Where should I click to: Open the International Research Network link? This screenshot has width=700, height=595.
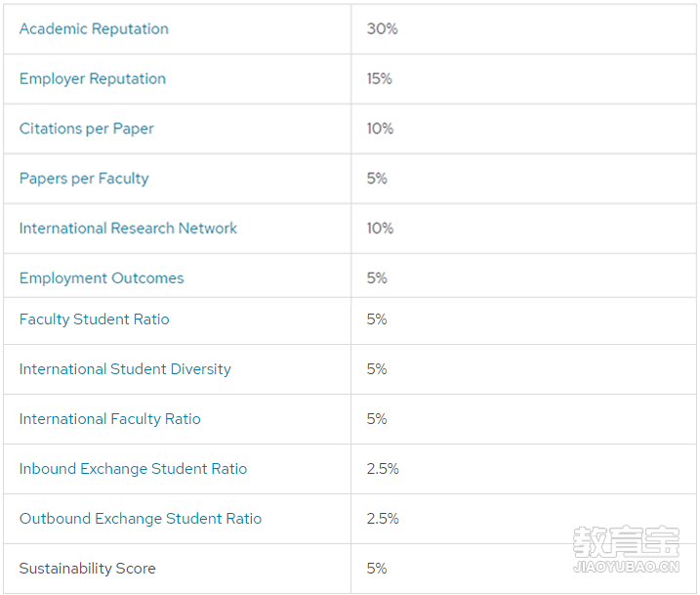pos(128,229)
